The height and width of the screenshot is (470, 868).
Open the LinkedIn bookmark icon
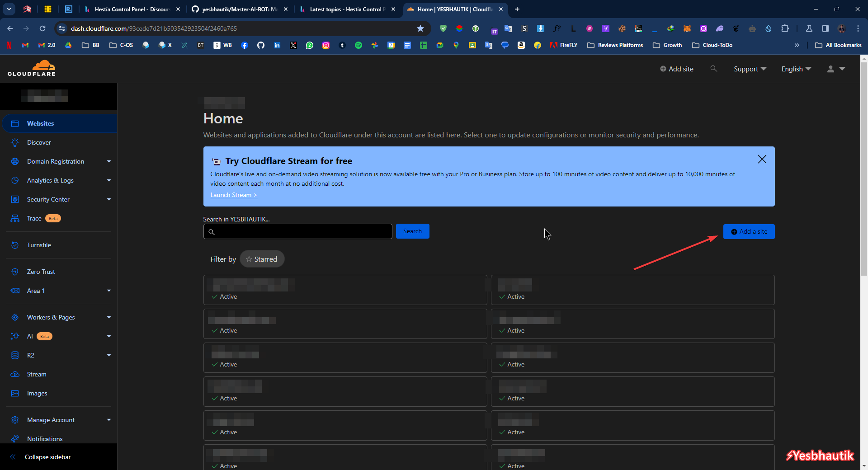[277, 45]
